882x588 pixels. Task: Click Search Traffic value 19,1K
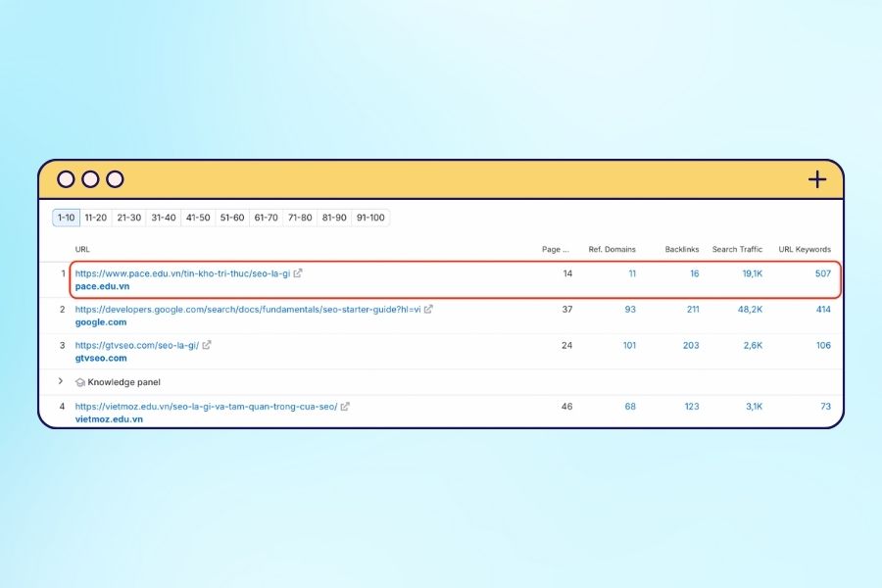tap(752, 273)
